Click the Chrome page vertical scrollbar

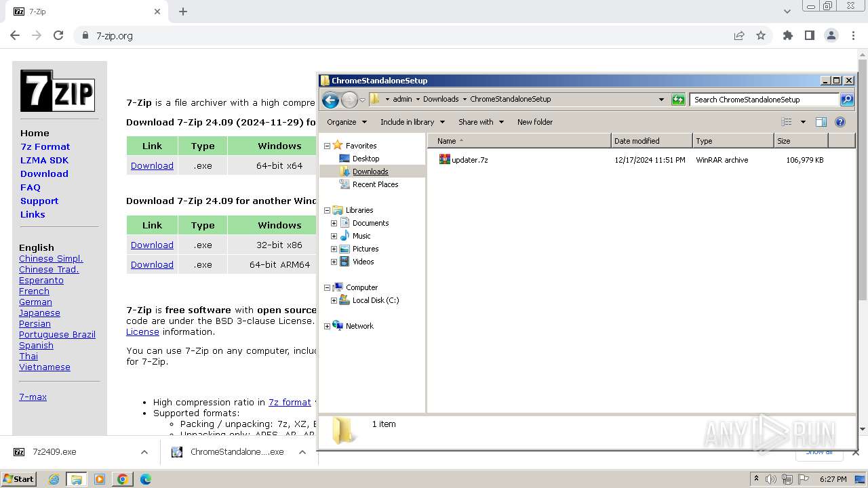[863, 180]
